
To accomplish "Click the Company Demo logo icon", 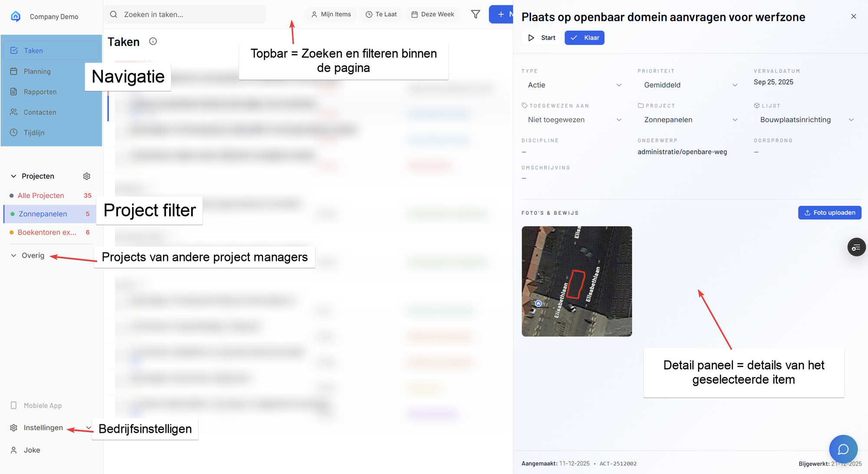I will tap(16, 17).
